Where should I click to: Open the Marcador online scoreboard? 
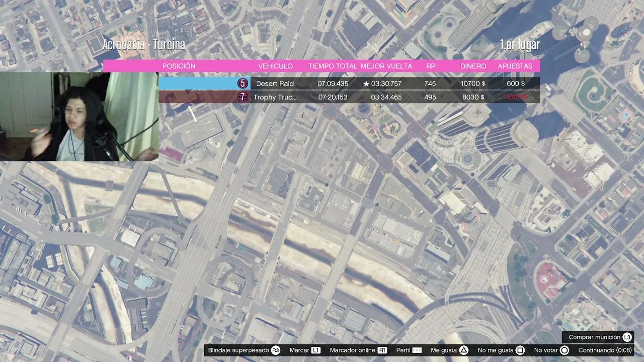352,350
